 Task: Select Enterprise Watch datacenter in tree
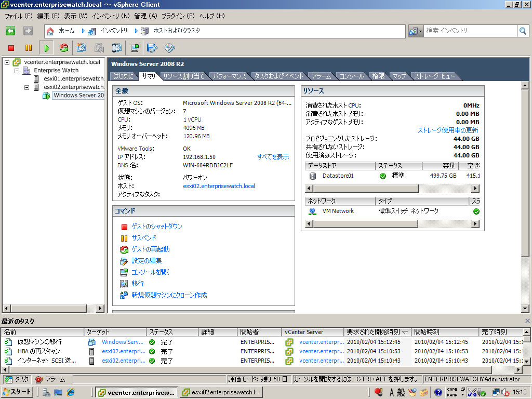coord(56,71)
